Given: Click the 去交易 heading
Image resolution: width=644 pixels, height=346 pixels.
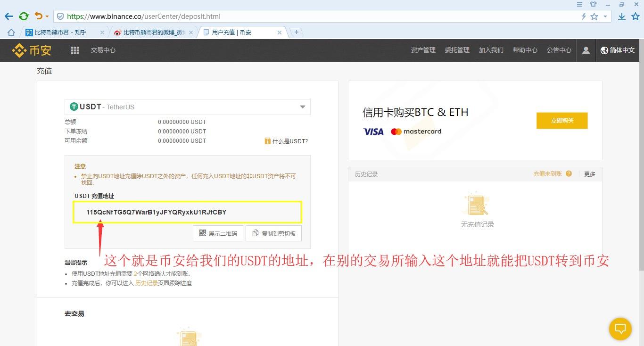Looking at the screenshot, I should pos(74,313).
